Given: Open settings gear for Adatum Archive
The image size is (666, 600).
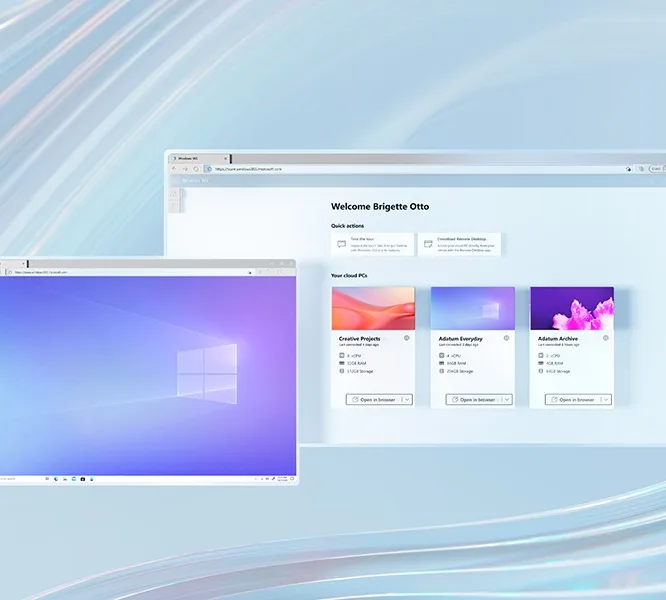Looking at the screenshot, I should [x=605, y=338].
